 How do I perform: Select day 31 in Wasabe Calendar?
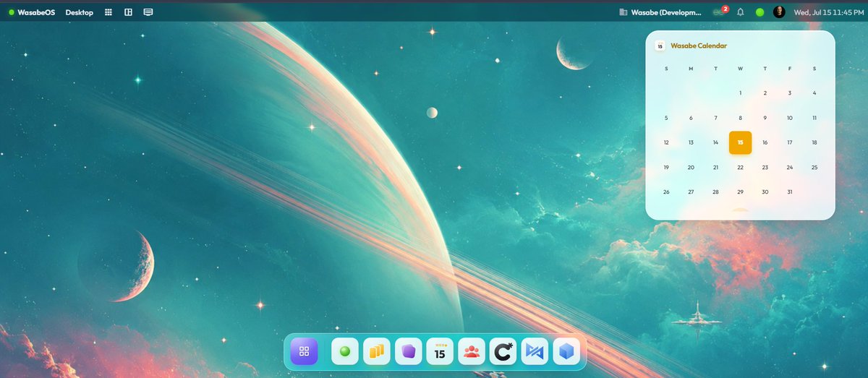point(789,192)
